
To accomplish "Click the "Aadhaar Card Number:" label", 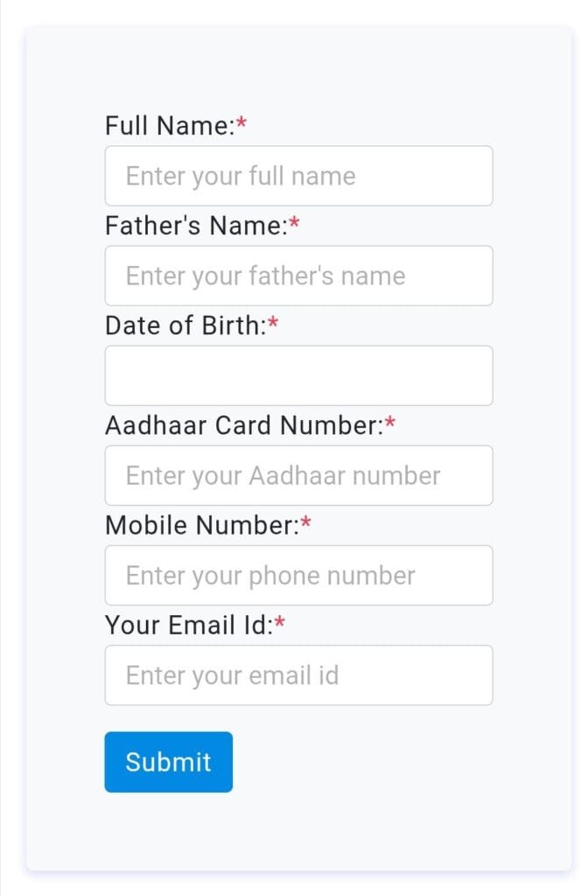I will 243,425.
